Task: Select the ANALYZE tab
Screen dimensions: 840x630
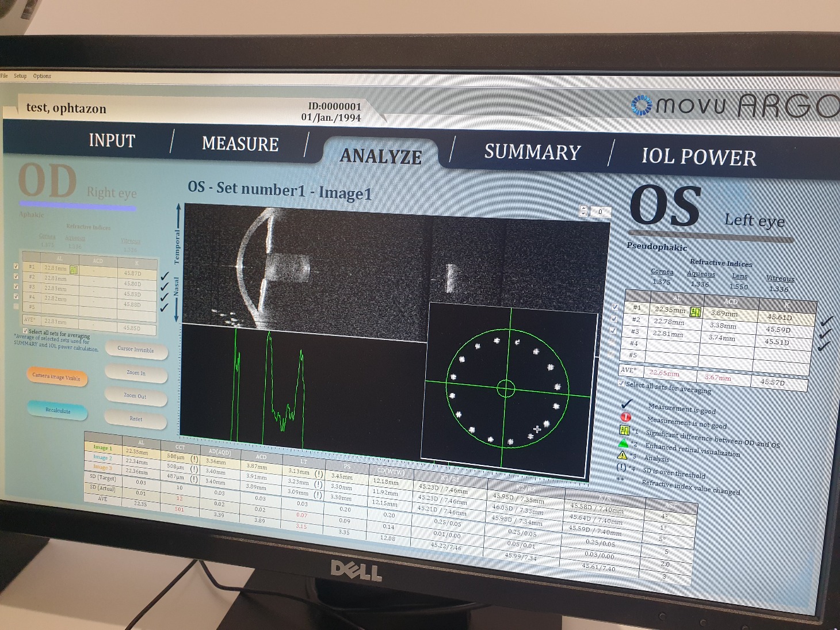Action: coord(380,156)
